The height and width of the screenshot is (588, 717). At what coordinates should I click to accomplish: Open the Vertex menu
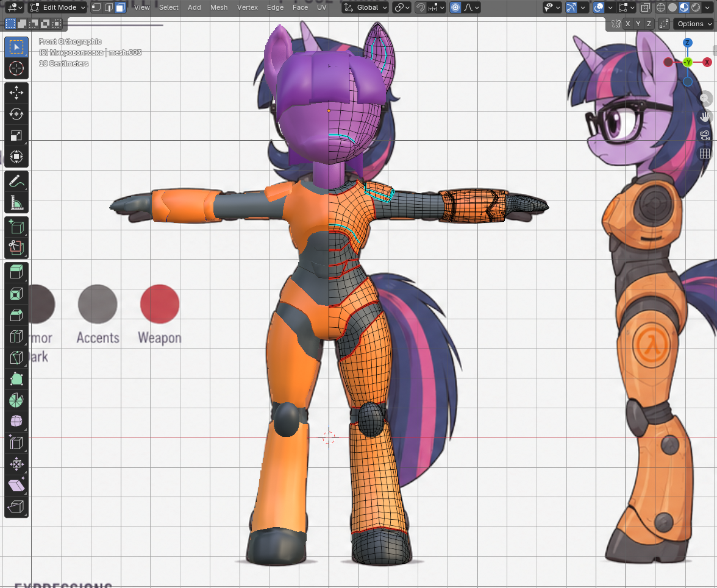tap(248, 7)
